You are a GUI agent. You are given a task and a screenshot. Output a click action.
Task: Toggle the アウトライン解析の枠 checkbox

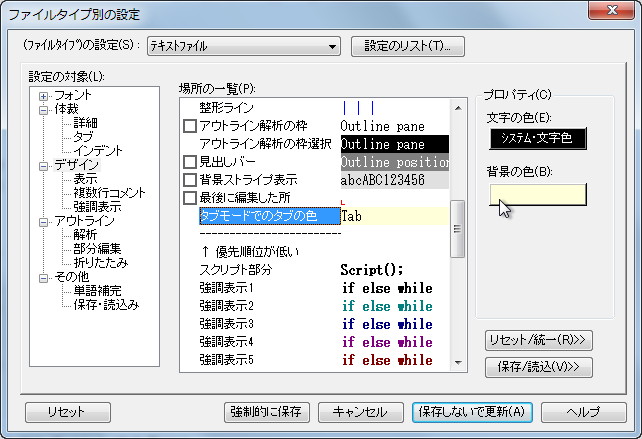pos(190,126)
